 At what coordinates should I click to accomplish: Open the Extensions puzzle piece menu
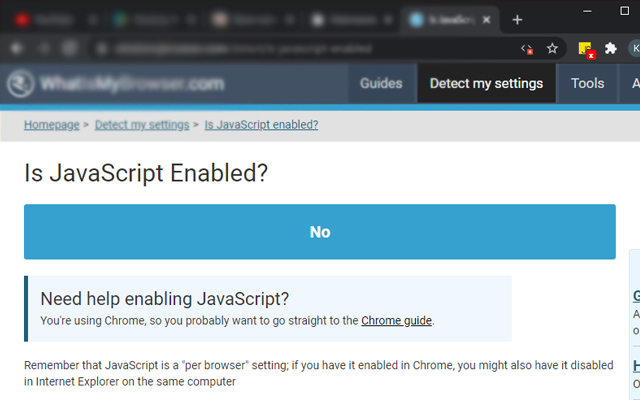611,49
